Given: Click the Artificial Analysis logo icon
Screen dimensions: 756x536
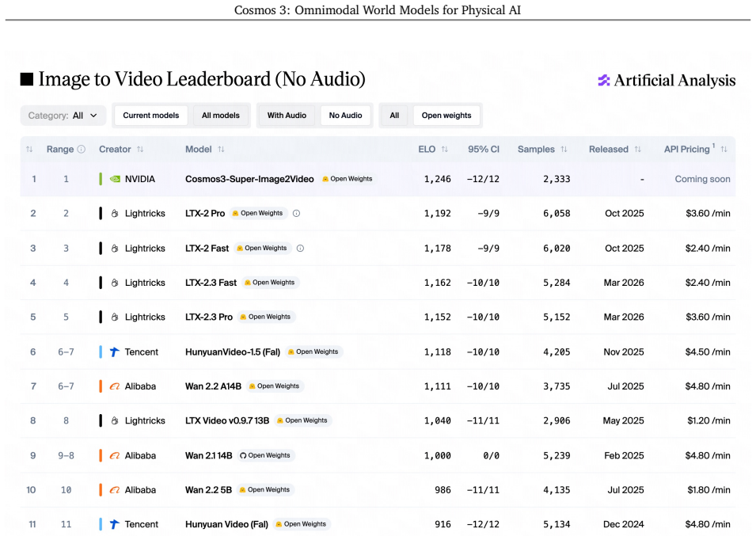Looking at the screenshot, I should (x=604, y=80).
